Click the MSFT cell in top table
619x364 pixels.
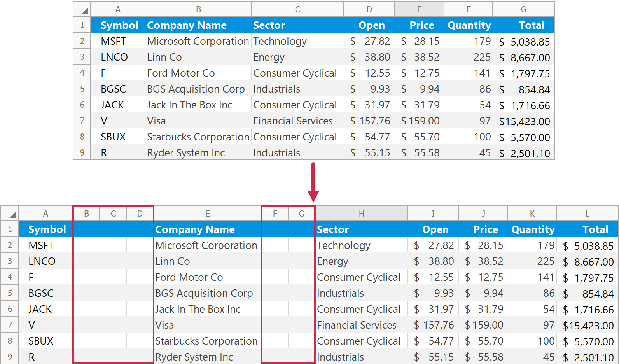[113, 41]
